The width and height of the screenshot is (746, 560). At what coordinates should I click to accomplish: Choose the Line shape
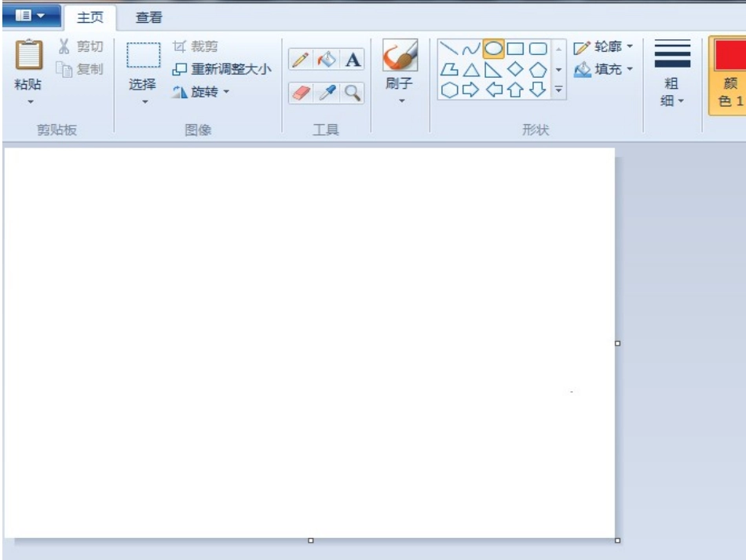click(x=448, y=49)
